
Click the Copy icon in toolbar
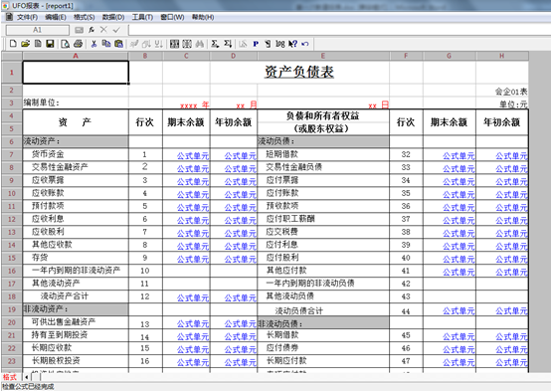[x=106, y=44]
